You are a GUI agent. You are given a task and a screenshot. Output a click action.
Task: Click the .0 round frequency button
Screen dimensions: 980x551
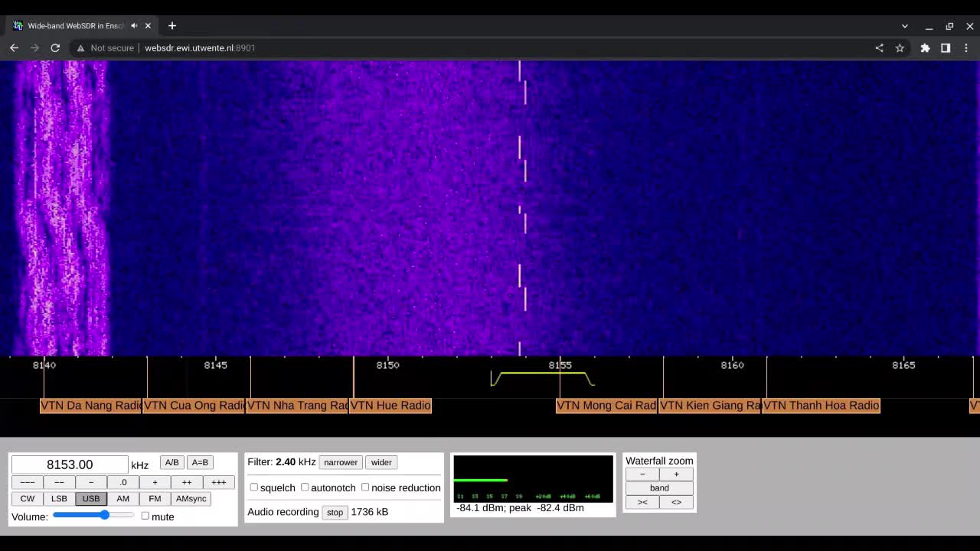pyautogui.click(x=122, y=482)
